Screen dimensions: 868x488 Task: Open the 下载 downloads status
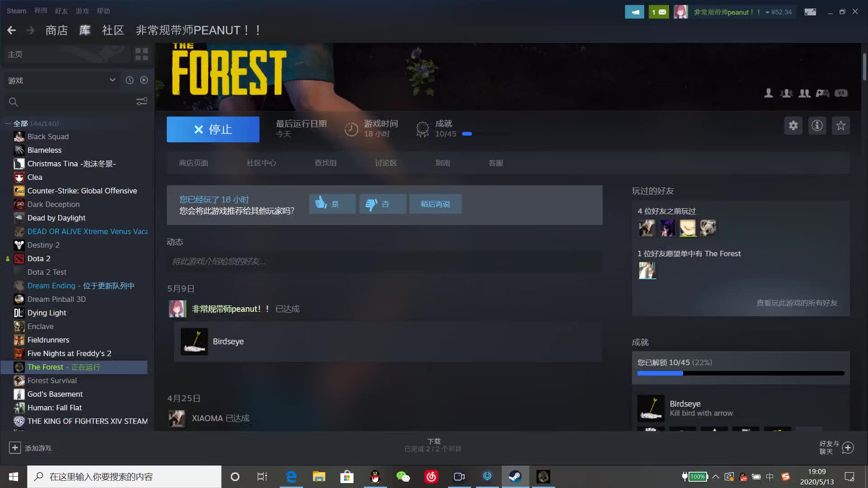pos(433,445)
